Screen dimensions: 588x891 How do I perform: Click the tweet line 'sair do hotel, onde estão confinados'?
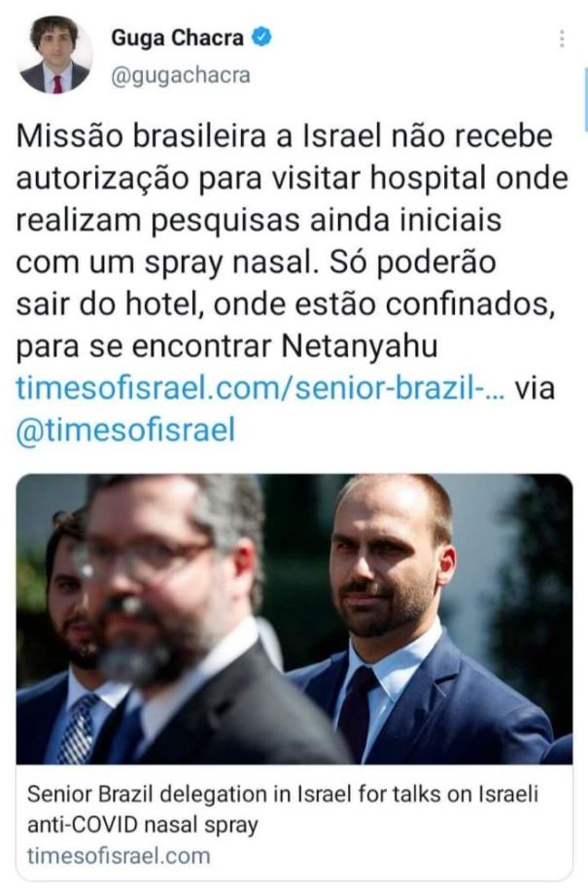tap(285, 304)
